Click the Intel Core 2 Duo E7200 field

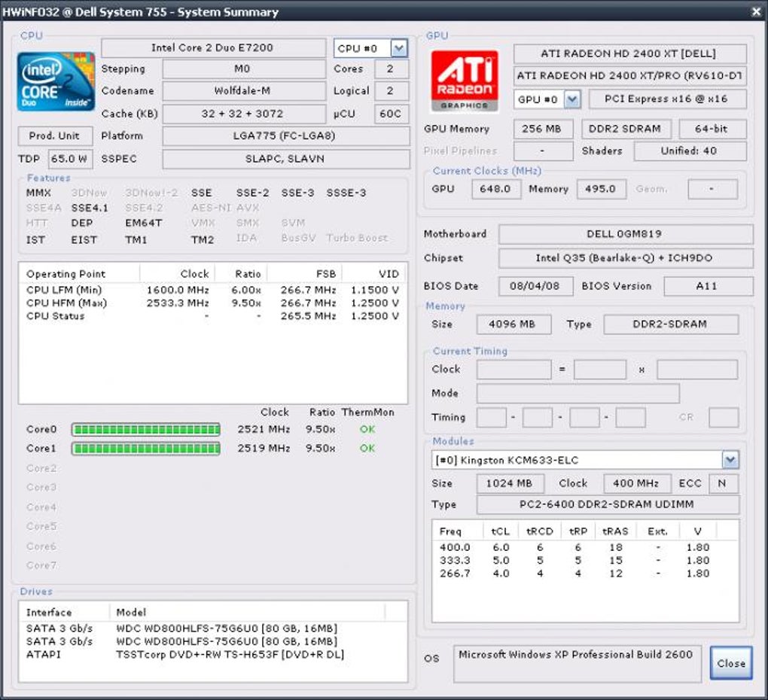(212, 48)
